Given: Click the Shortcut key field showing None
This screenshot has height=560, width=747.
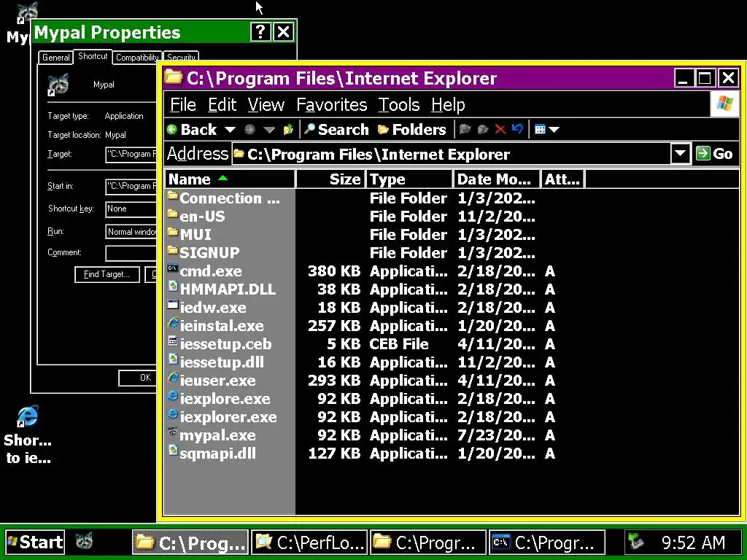Looking at the screenshot, I should (131, 209).
